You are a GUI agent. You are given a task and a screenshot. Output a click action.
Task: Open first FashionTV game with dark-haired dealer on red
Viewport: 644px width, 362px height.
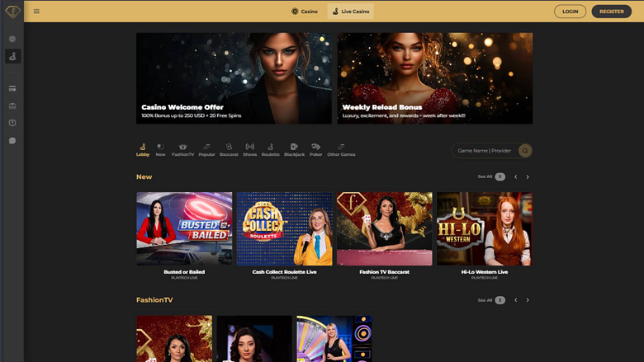pyautogui.click(x=174, y=339)
